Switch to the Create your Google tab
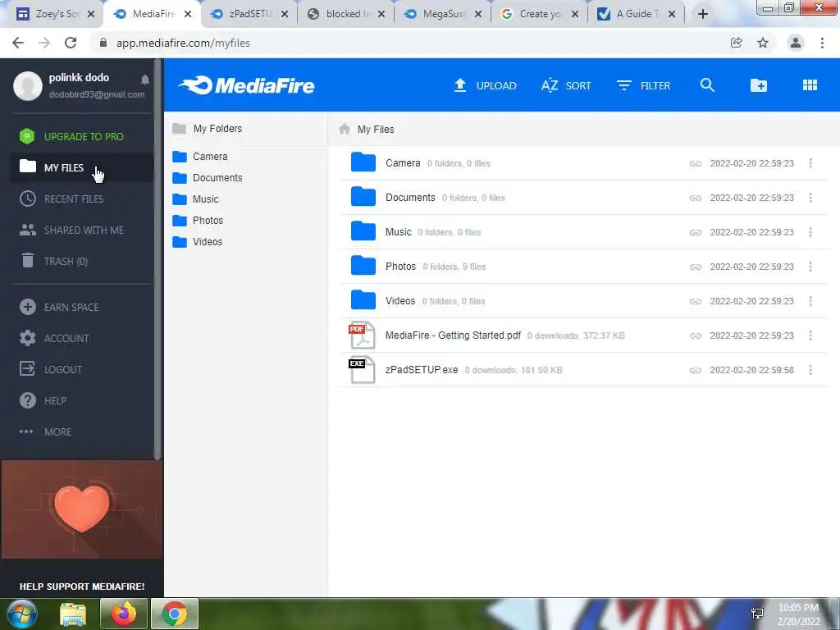The height and width of the screenshot is (630, 840). coord(540,14)
